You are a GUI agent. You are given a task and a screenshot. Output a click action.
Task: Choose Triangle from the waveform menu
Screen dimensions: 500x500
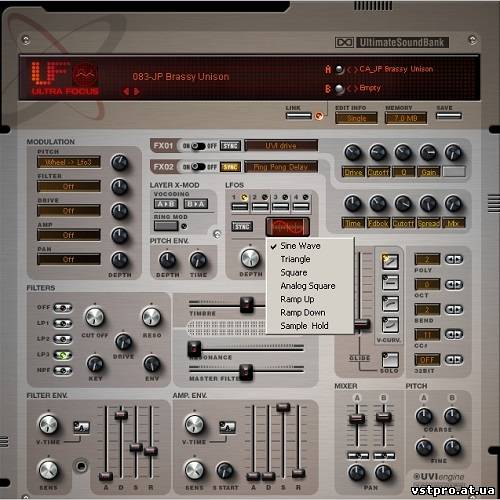[x=295, y=259]
